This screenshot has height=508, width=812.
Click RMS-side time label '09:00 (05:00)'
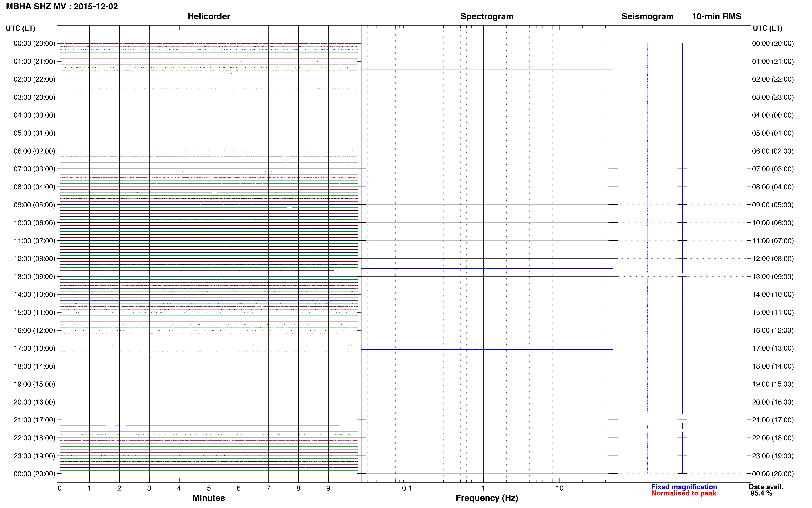[773, 205]
